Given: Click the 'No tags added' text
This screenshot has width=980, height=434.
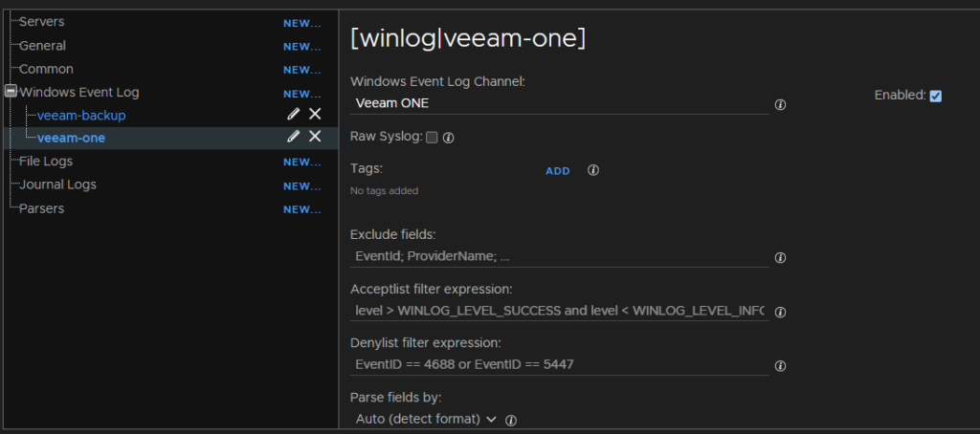Looking at the screenshot, I should point(385,191).
